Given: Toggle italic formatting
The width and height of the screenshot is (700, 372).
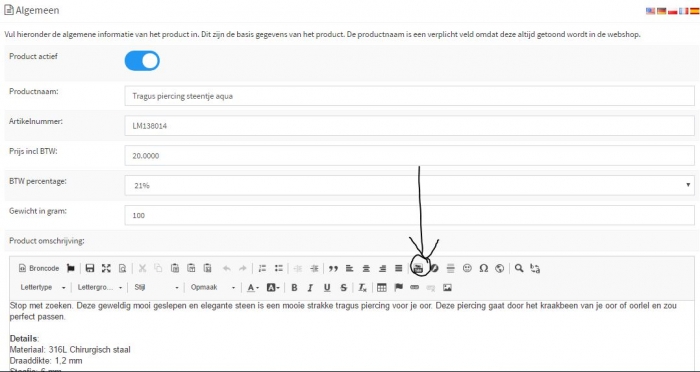Looking at the screenshot, I should pyautogui.click(x=310, y=288).
